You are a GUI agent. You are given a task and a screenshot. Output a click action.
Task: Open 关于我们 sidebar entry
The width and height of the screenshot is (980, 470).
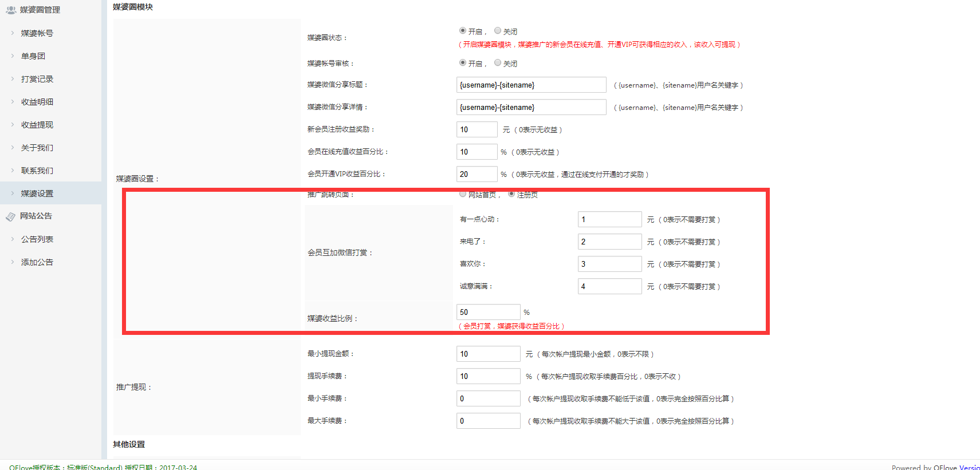coord(37,148)
